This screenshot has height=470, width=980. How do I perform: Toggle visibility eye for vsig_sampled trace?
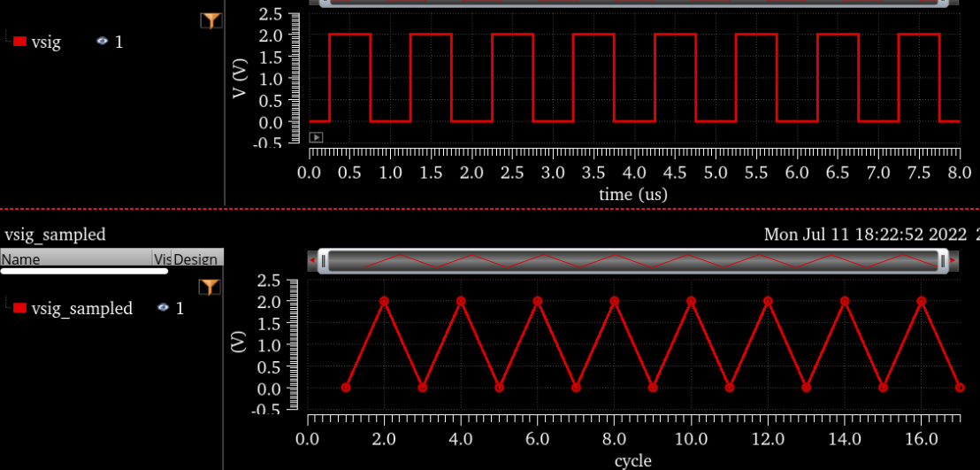(163, 308)
